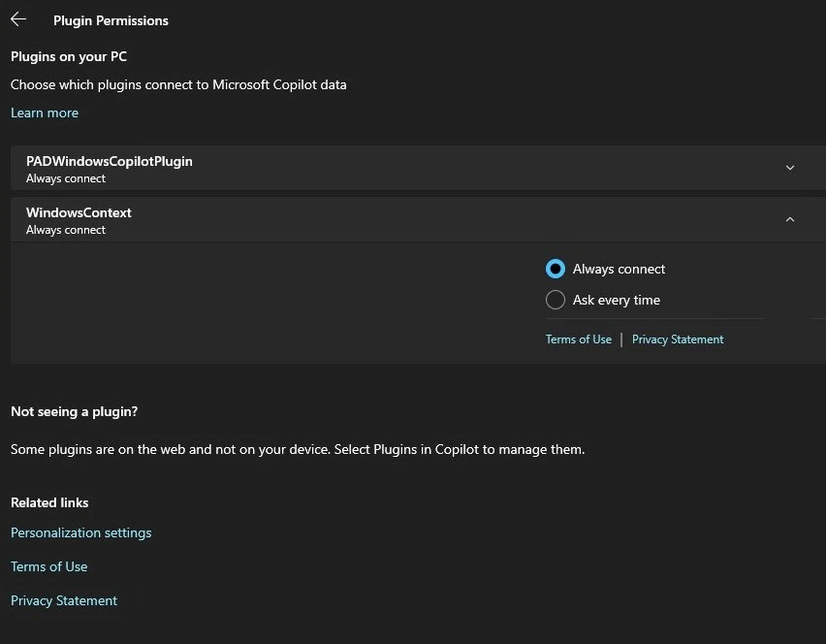Click the Some plugins are on the web text
This screenshot has height=644, width=826.
(x=298, y=449)
